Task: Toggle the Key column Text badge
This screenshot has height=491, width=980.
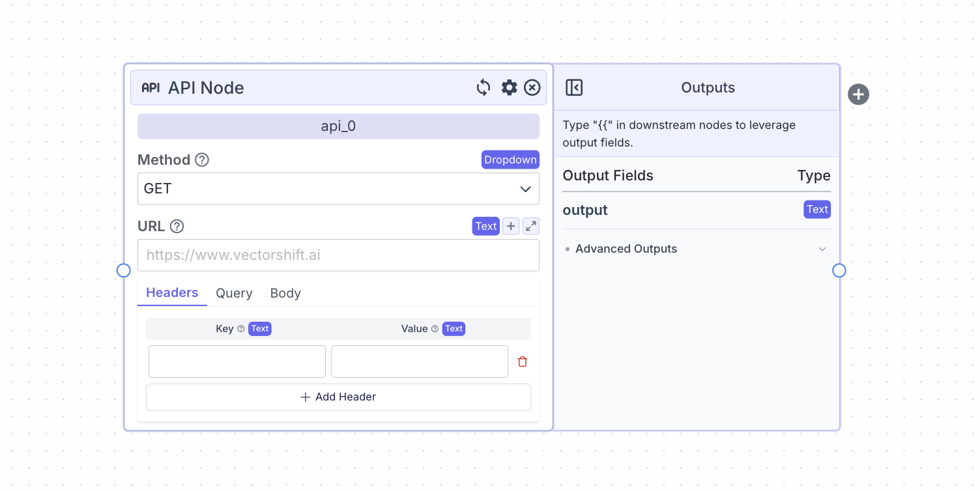Action: pyautogui.click(x=260, y=328)
